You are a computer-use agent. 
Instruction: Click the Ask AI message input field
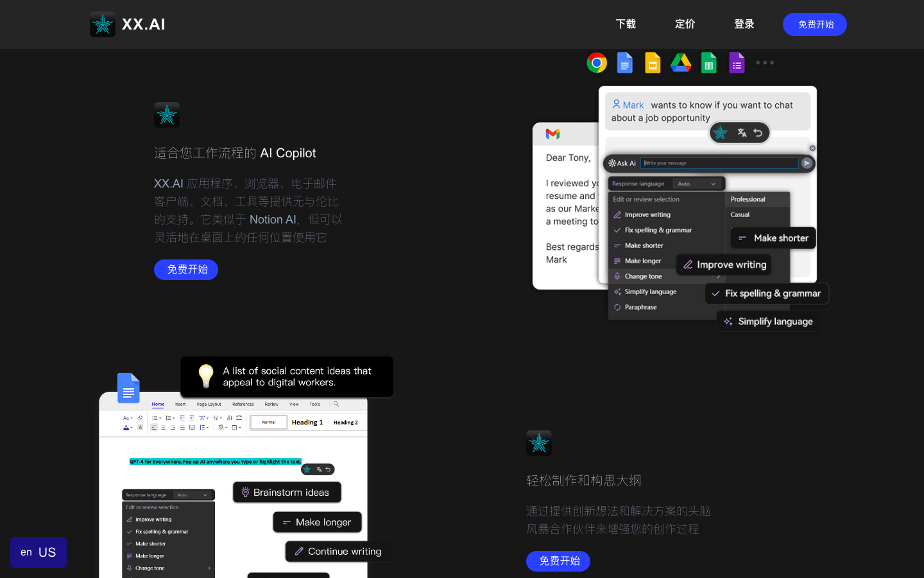click(x=719, y=163)
